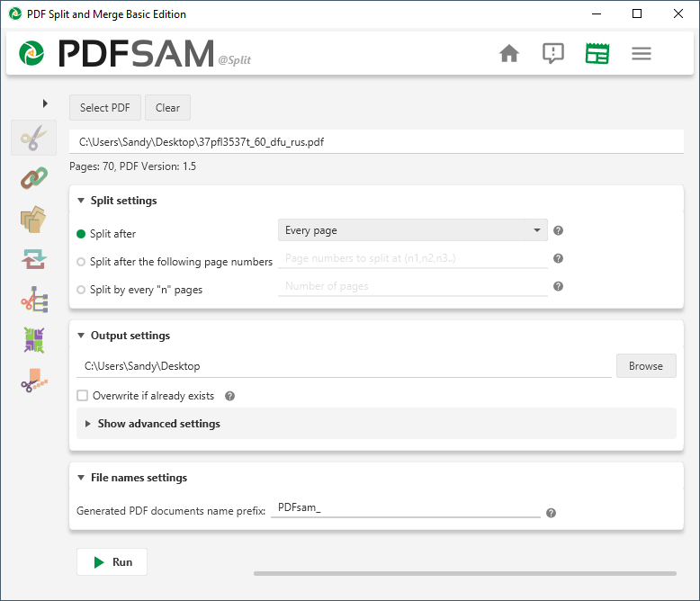Collapse the Split settings section
700x601 pixels.
tap(81, 201)
